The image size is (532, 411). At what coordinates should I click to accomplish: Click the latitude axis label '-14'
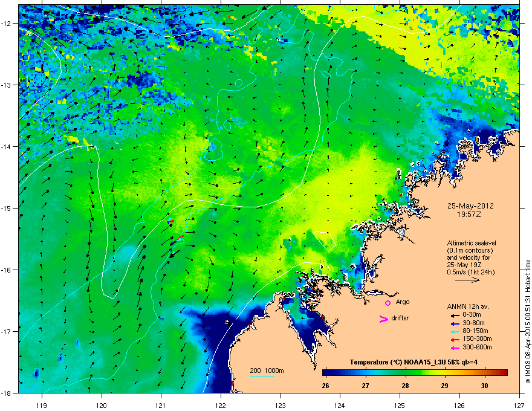tap(7, 147)
